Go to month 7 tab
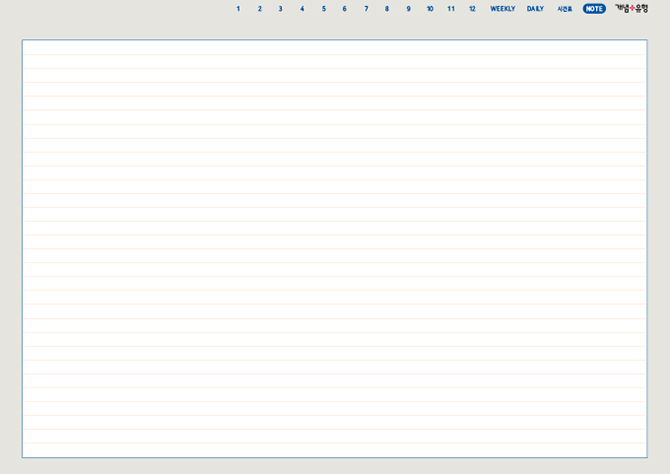Image resolution: width=670 pixels, height=474 pixels. (366, 9)
